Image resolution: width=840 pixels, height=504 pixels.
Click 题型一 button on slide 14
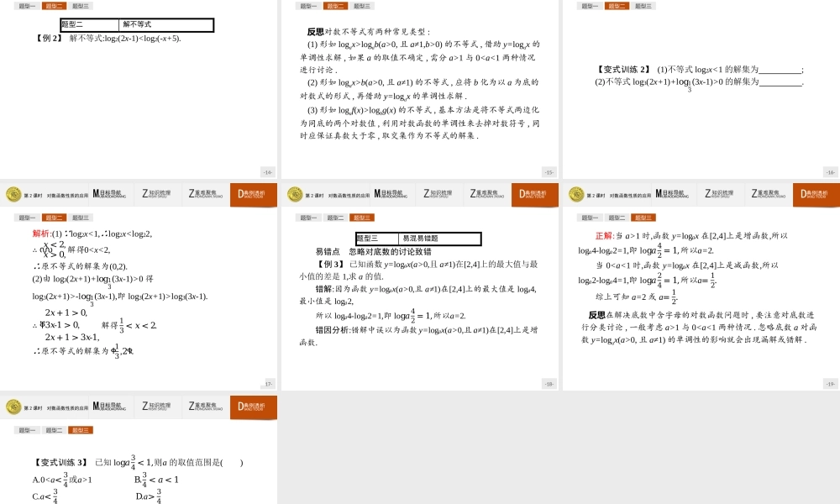27,6
